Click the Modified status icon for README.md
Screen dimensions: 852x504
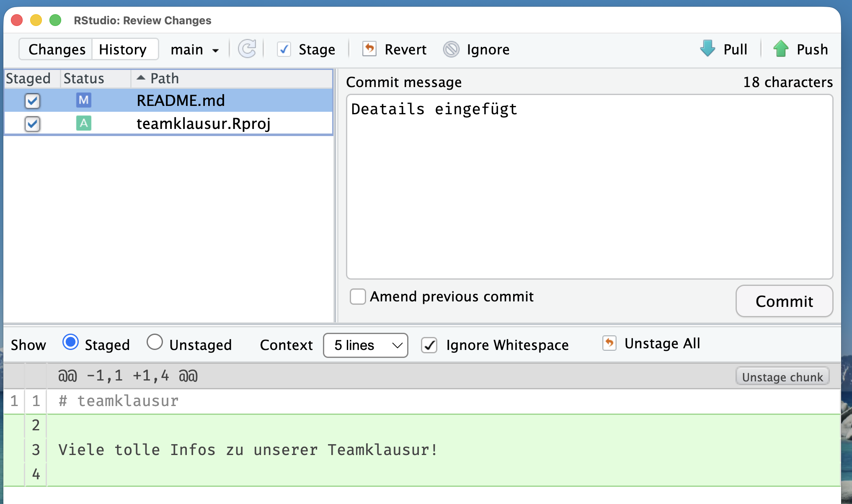tap(84, 100)
